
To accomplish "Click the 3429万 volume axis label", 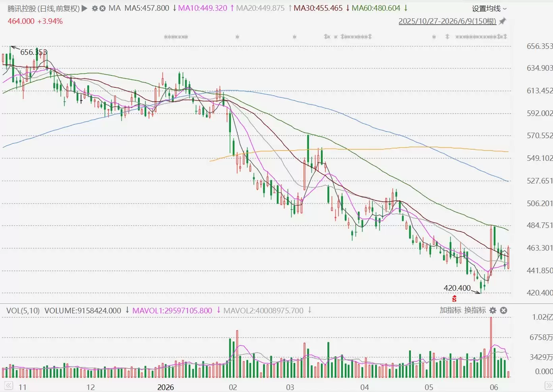I will [x=541, y=357].
